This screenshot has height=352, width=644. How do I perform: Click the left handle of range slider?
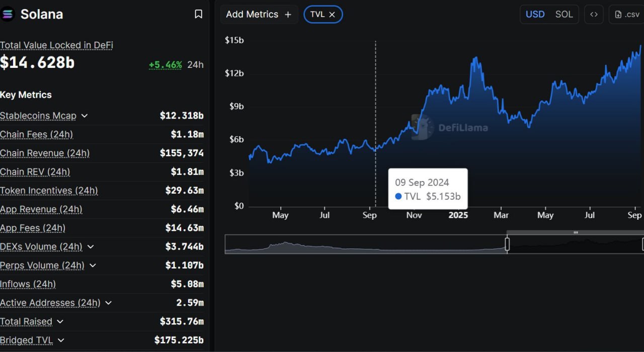pos(507,244)
